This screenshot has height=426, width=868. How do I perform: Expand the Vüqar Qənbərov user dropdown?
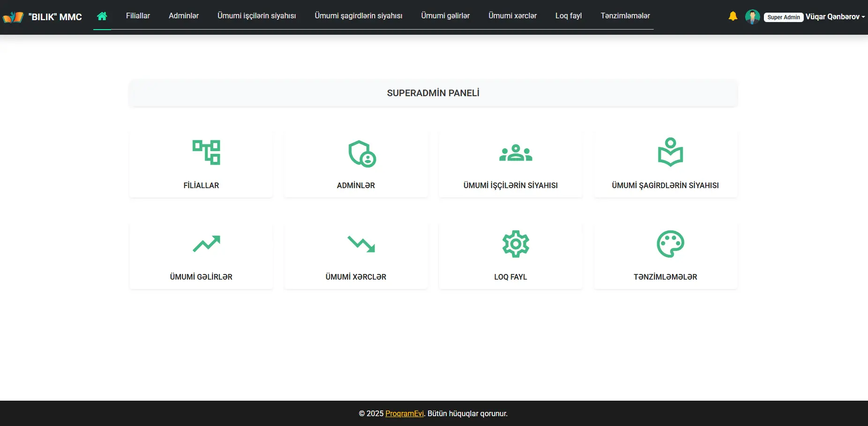tap(835, 17)
